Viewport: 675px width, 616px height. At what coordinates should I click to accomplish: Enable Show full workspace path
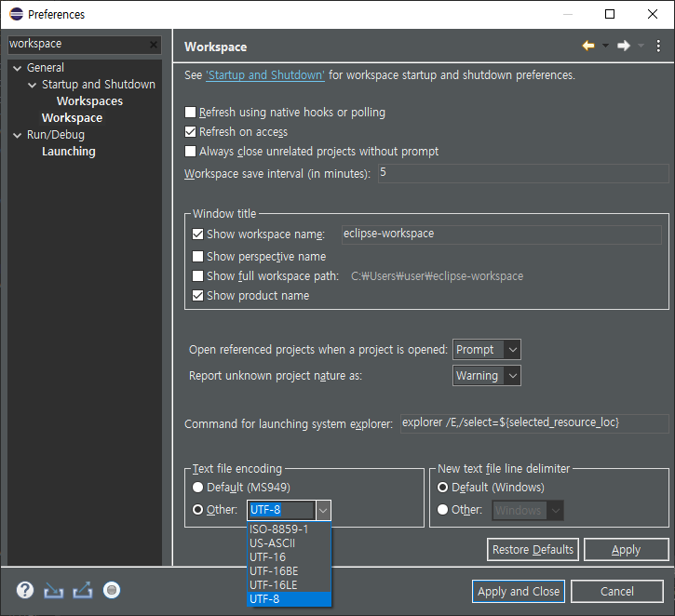(x=197, y=275)
